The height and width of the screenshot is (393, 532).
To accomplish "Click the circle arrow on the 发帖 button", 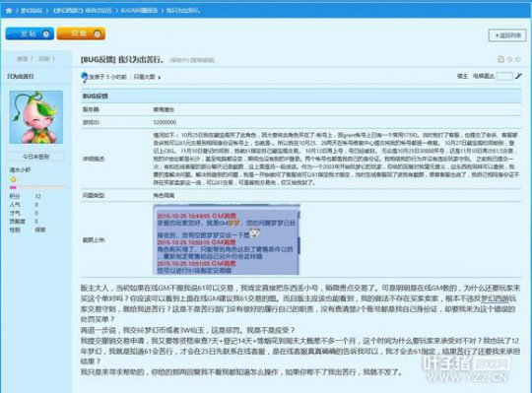I will (x=45, y=33).
